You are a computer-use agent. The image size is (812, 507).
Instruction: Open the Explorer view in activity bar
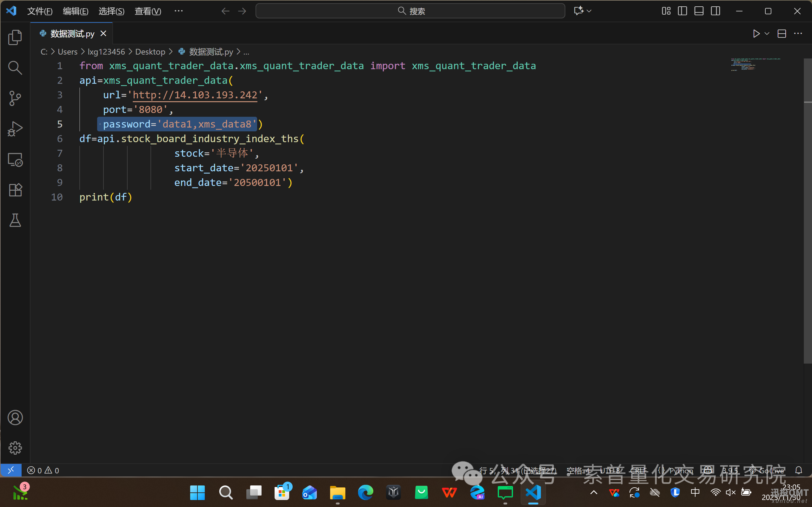coord(15,37)
